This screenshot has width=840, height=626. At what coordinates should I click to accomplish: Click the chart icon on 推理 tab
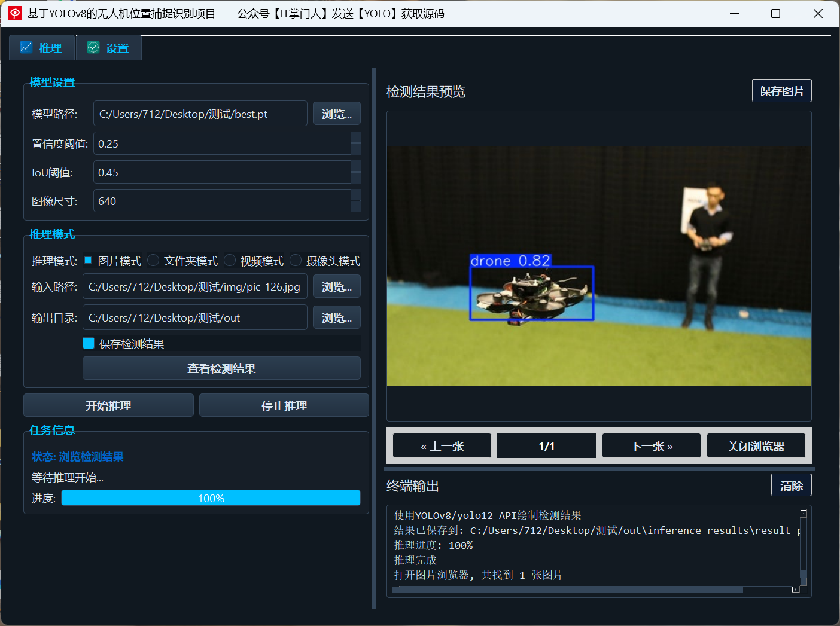(26, 47)
